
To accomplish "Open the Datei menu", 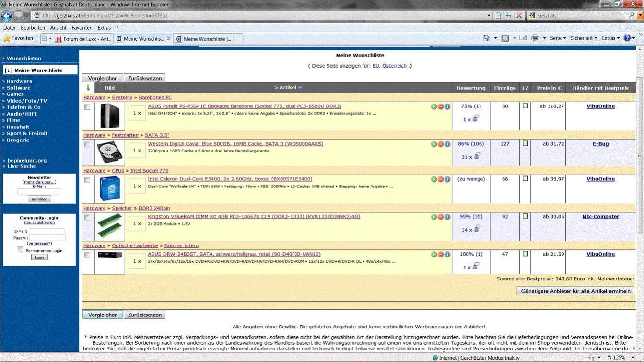I will pyautogui.click(x=9, y=28).
